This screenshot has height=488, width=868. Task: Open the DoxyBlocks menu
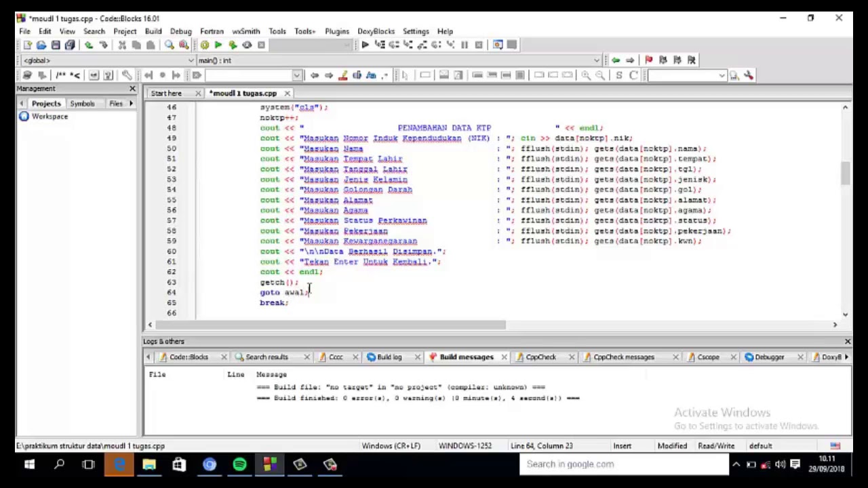(376, 31)
